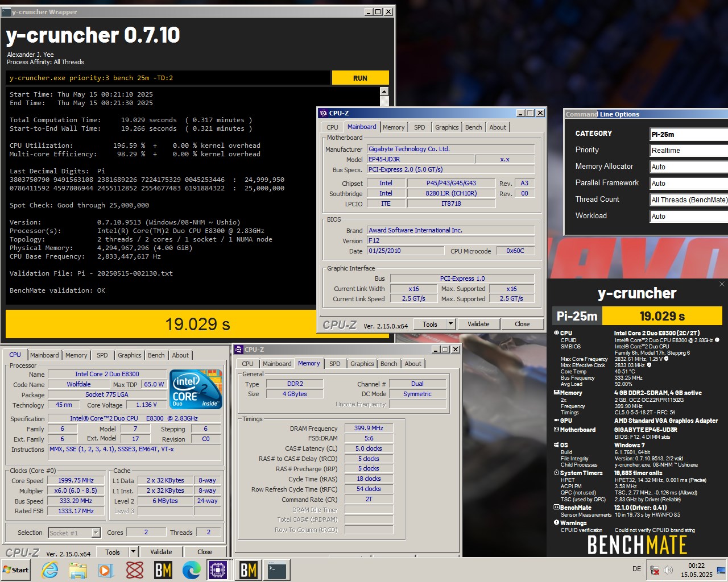Screen dimensions: 728x582
Task: Click the Memory section icon in BenchMate panel
Action: [556, 393]
